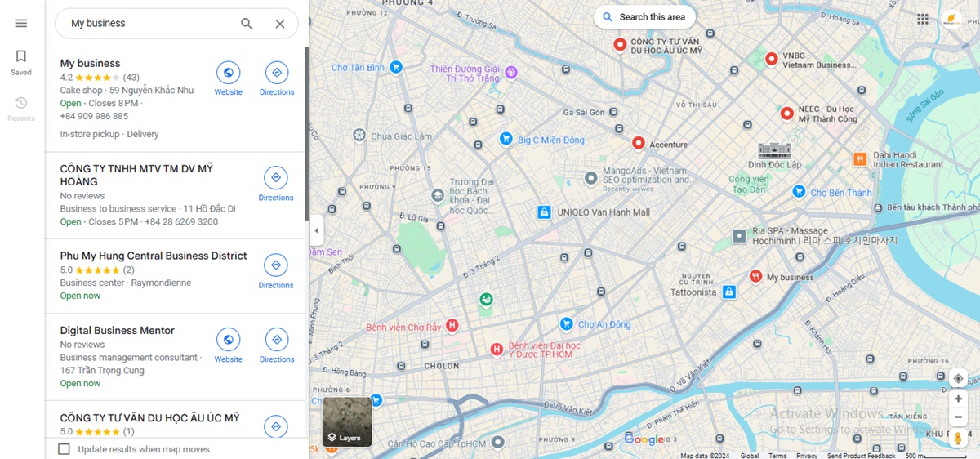Screen dimensions: 980x459
Task: Open the My business result title
Action: pyautogui.click(x=90, y=64)
